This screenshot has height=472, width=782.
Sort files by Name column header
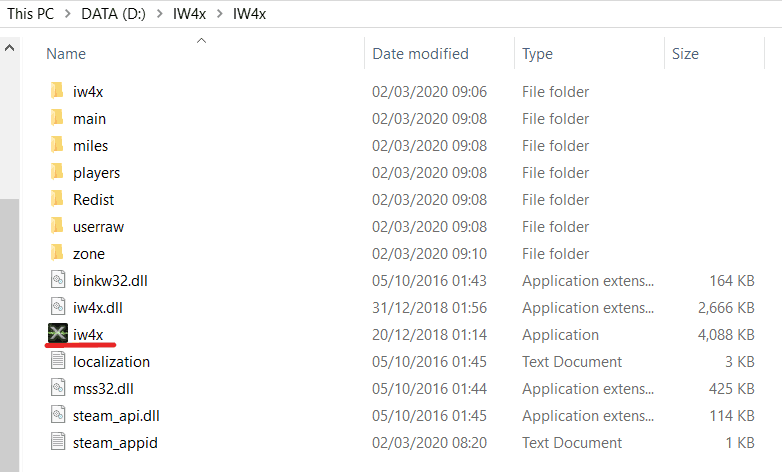pyautogui.click(x=66, y=54)
